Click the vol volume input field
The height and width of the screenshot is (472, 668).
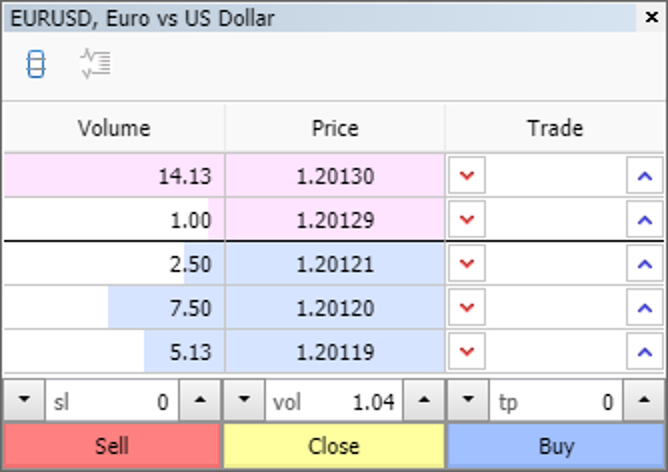coord(335,401)
